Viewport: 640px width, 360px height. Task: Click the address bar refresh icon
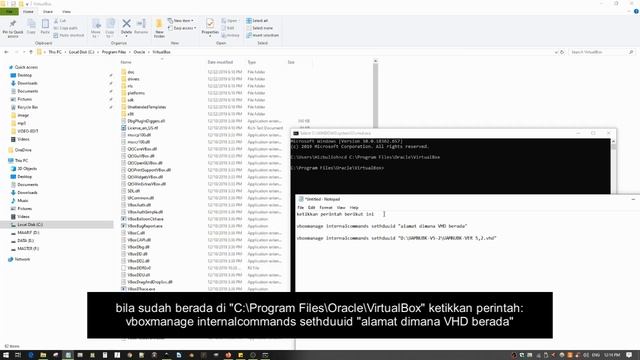pyautogui.click(x=562, y=52)
